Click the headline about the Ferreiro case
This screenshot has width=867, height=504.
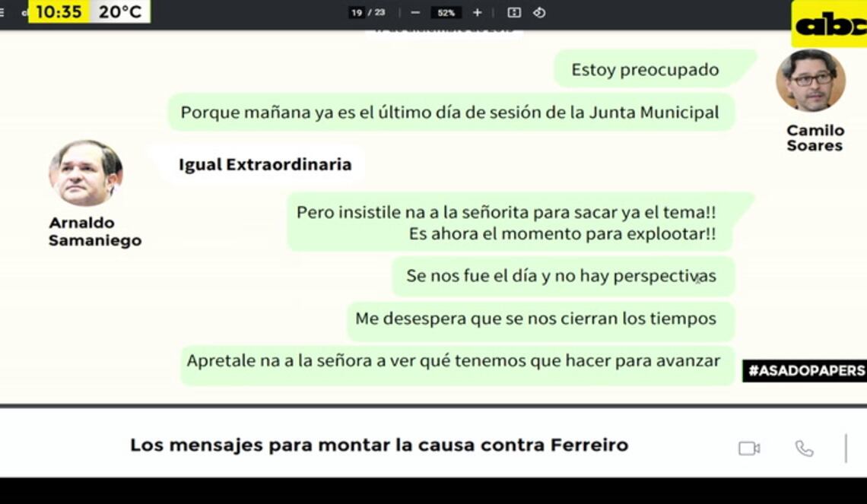[x=379, y=445]
